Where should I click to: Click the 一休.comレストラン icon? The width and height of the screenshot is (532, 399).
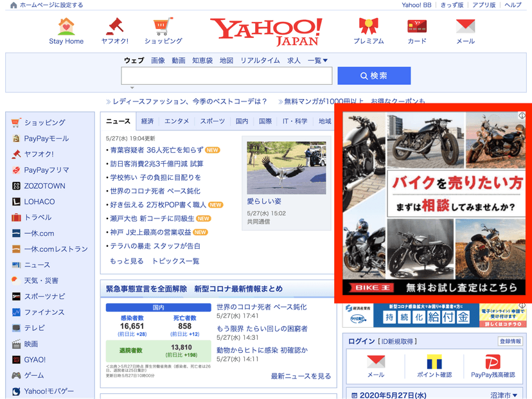[16, 249]
